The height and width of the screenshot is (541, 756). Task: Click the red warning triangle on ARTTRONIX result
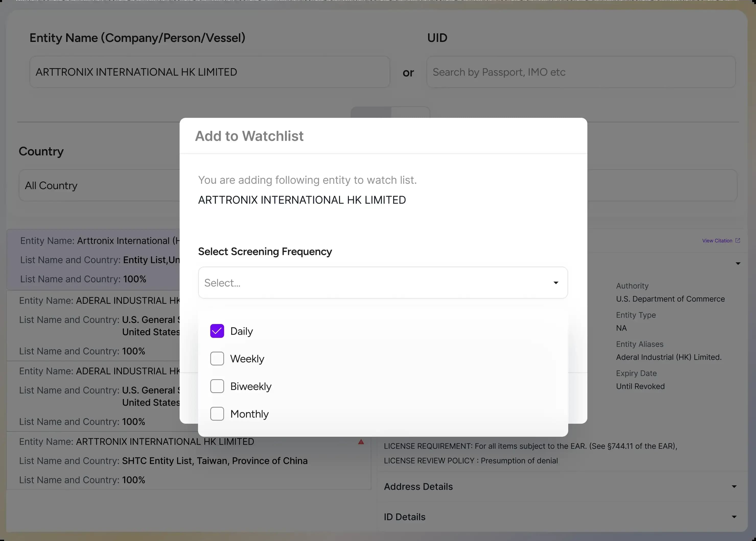click(x=361, y=442)
